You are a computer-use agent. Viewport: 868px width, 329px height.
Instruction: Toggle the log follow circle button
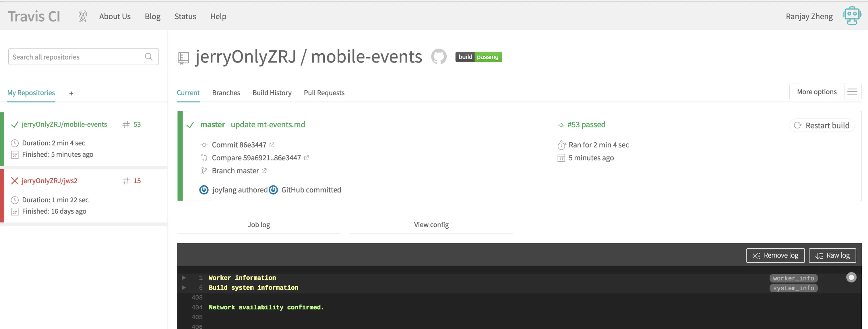click(x=851, y=277)
